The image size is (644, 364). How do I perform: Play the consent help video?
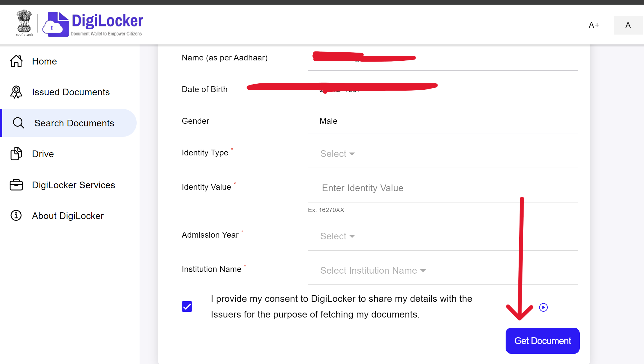543,307
